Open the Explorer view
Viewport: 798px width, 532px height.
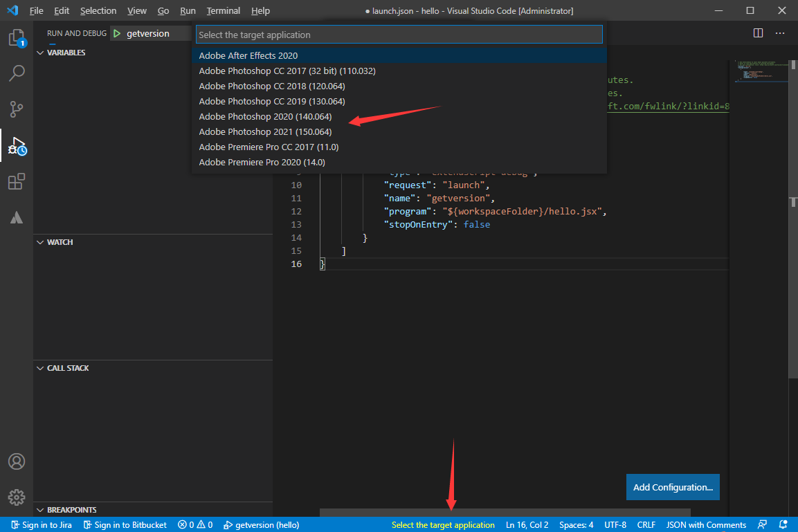click(x=17, y=39)
